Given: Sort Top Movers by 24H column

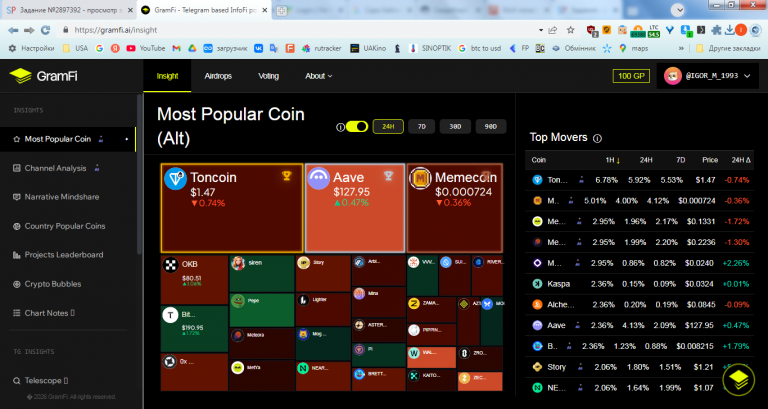Looking at the screenshot, I should tap(646, 160).
